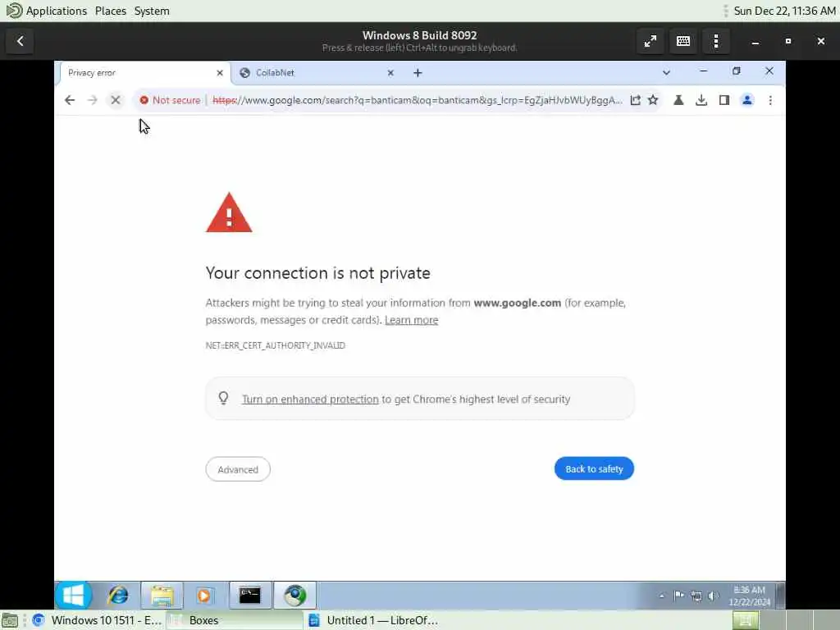Screen dimensions: 840x630
Task: Click the workspace switcher in bottom panel
Action: click(x=785, y=620)
